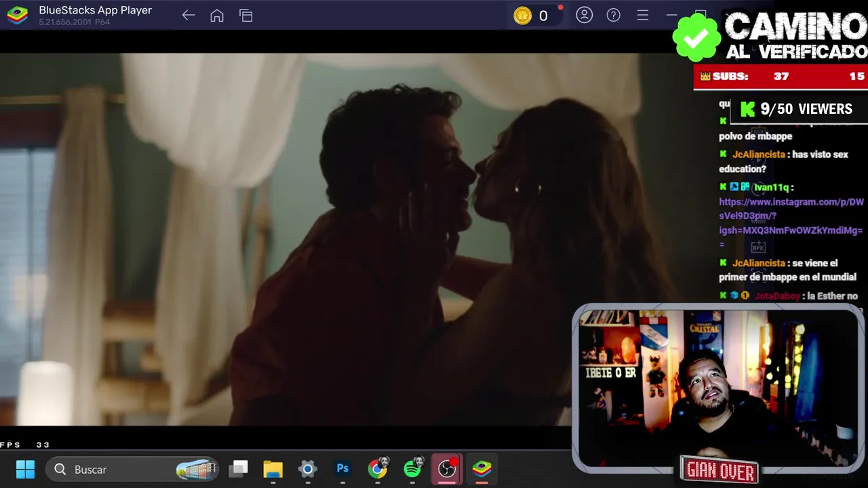Select BlueStacks icon on taskbar
868x488 pixels.
point(482,468)
